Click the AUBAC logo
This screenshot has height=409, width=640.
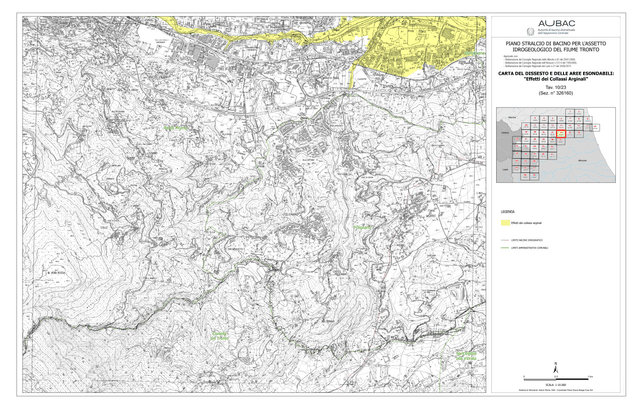556,23
